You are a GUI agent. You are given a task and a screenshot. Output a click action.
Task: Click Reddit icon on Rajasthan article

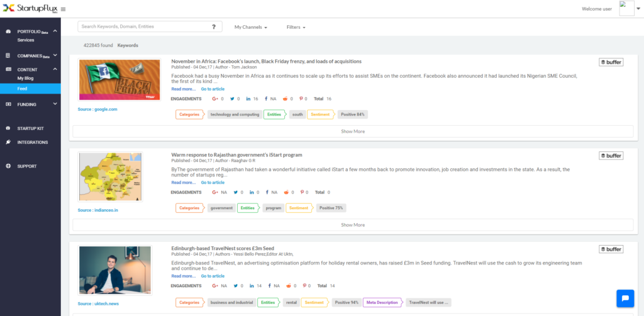pyautogui.click(x=287, y=192)
